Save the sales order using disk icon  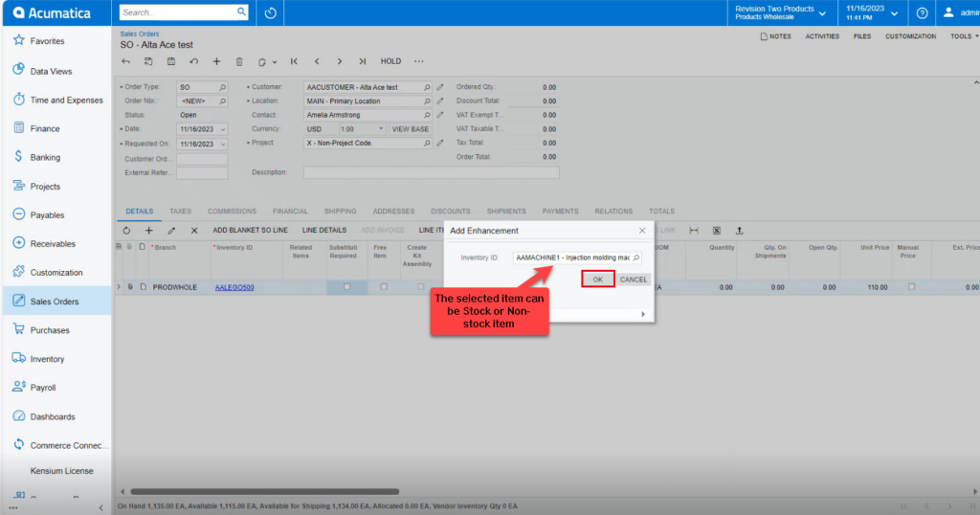pyautogui.click(x=171, y=62)
